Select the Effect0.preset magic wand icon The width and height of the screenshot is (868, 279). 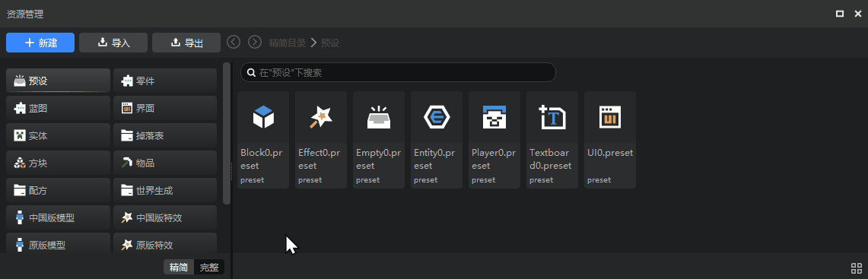click(320, 117)
